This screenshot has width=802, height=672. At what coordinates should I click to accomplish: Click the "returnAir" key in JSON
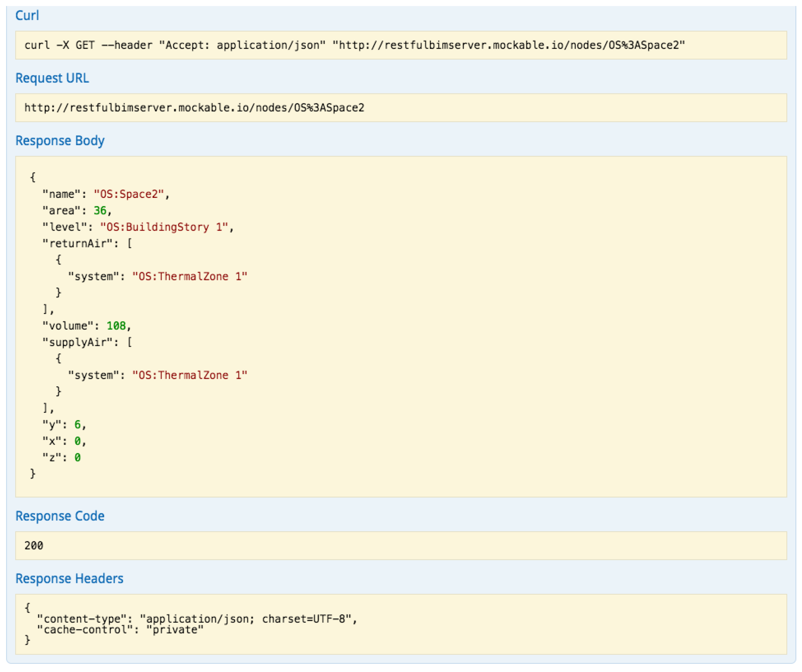(x=78, y=244)
